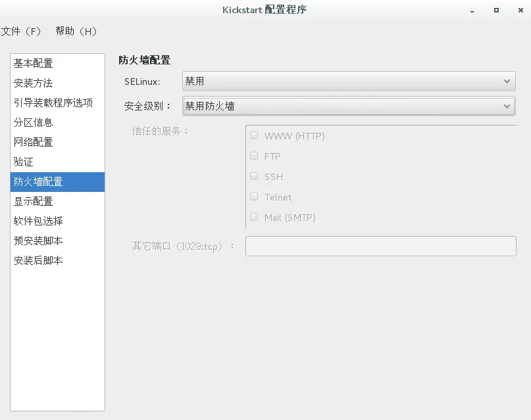Screen dimensions: 531x420
Task: Select 安装后脚本 in the sidebar
Action: (38, 260)
